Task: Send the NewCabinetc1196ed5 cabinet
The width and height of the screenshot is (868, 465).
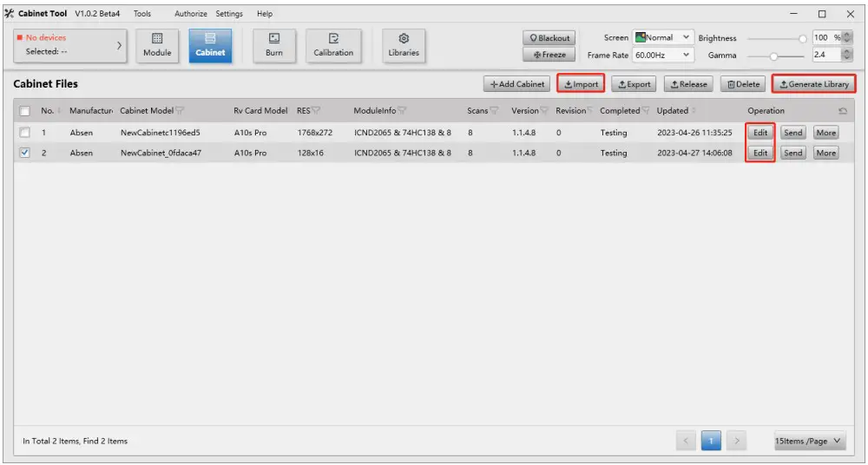Action: point(792,133)
